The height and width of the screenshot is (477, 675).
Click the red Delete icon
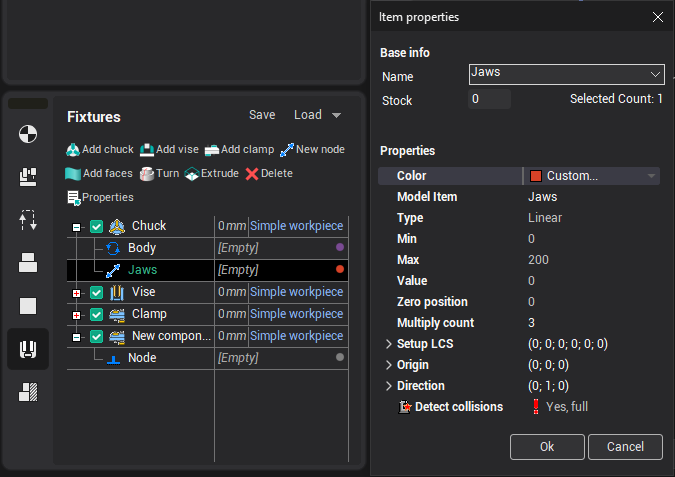pos(252,174)
